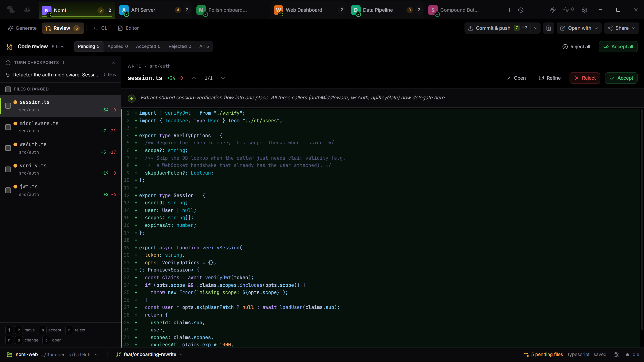Collapse the Turn Checkpoints section
The width and height of the screenshot is (644, 362).
(x=114, y=63)
